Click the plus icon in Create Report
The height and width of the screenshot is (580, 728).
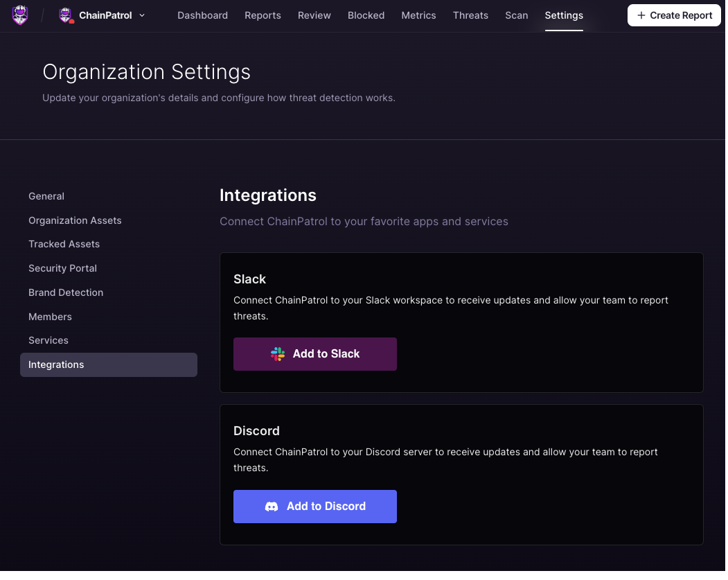[641, 15]
